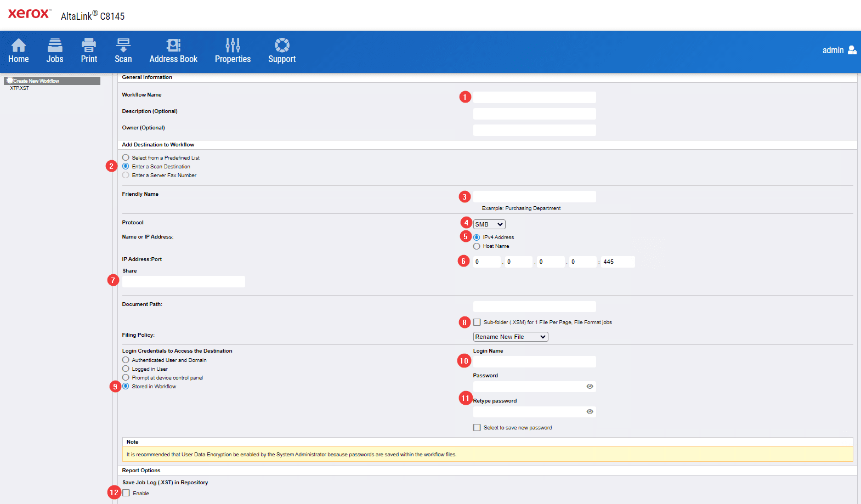Image resolution: width=861 pixels, height=504 pixels.
Task: Click the Print icon in top bar
Action: [x=89, y=45]
